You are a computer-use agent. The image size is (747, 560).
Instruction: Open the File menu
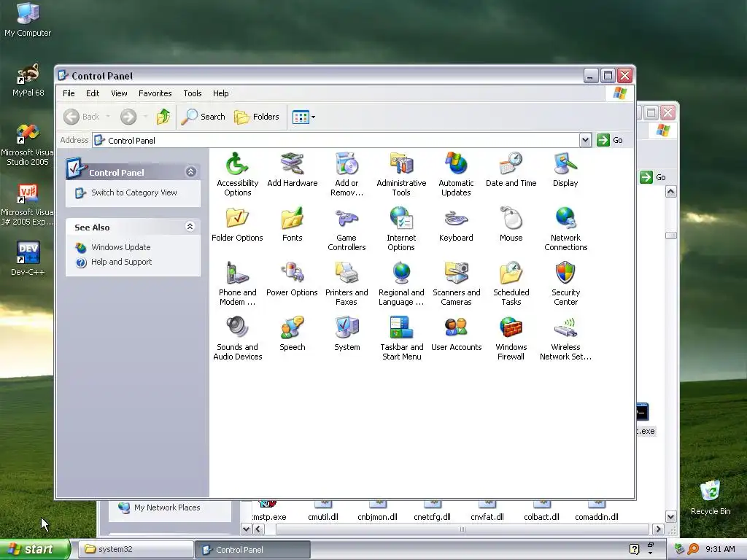[x=69, y=93]
